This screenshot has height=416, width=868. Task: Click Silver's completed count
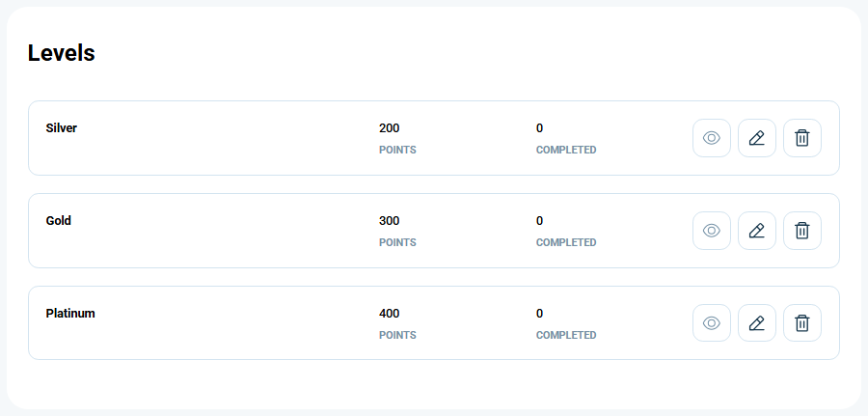click(x=539, y=128)
